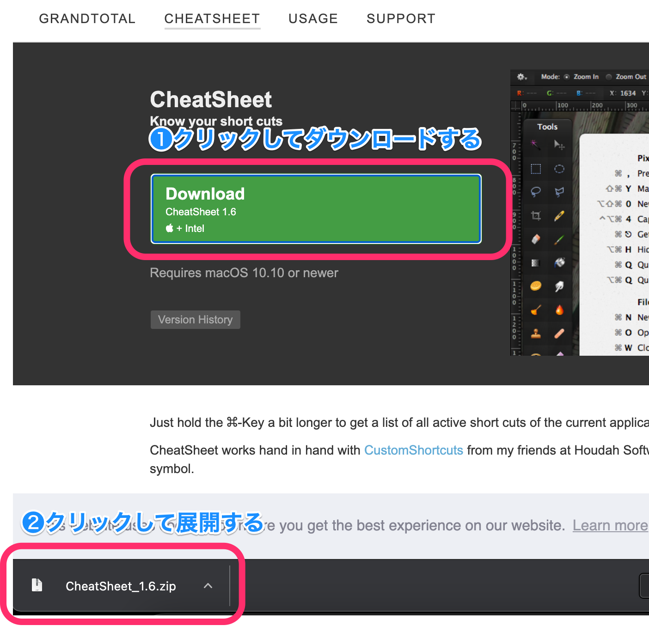This screenshot has height=644, width=649.
Task: Choose the Gradient tool icon
Action: (x=536, y=263)
